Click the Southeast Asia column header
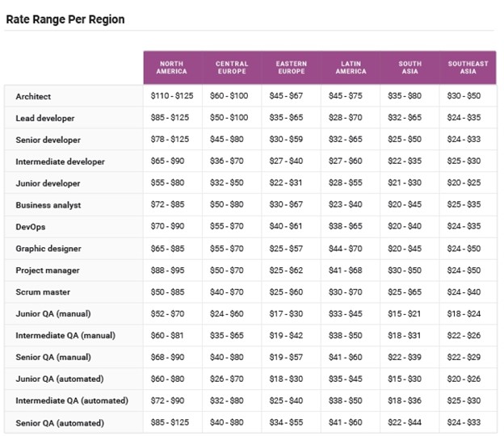This screenshot has height=436, width=504. pos(468,68)
